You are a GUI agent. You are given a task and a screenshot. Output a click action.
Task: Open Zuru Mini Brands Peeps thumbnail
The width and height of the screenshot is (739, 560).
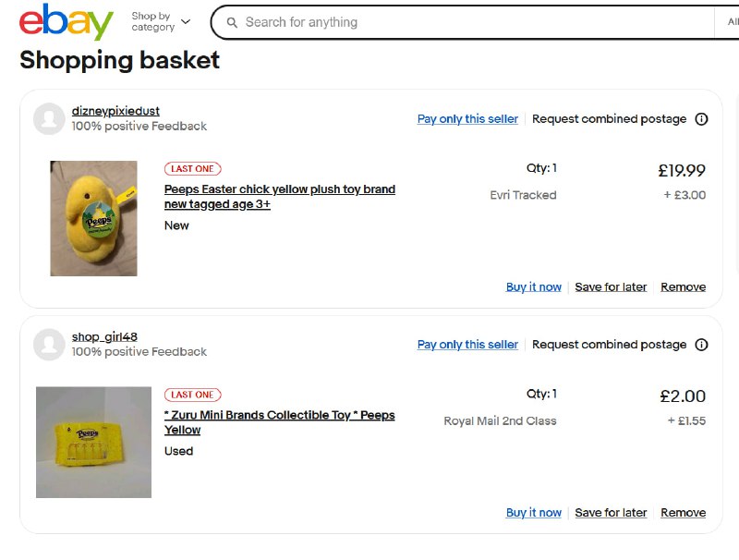[94, 442]
